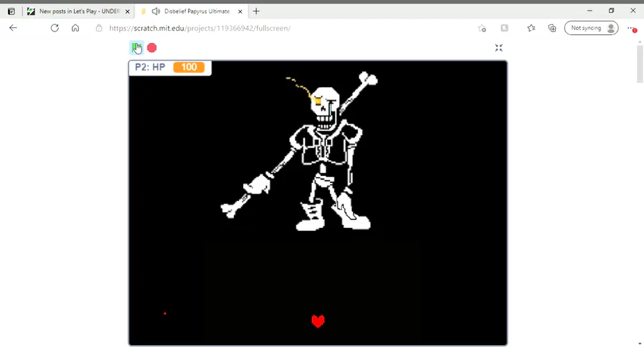Close the New posts in Let's Play tab
The width and height of the screenshot is (644, 348).
click(127, 11)
